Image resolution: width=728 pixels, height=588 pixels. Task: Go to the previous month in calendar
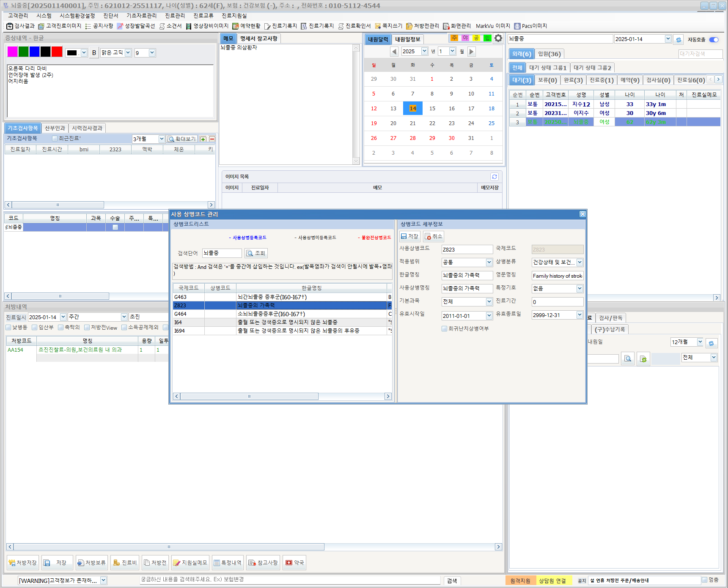click(394, 52)
